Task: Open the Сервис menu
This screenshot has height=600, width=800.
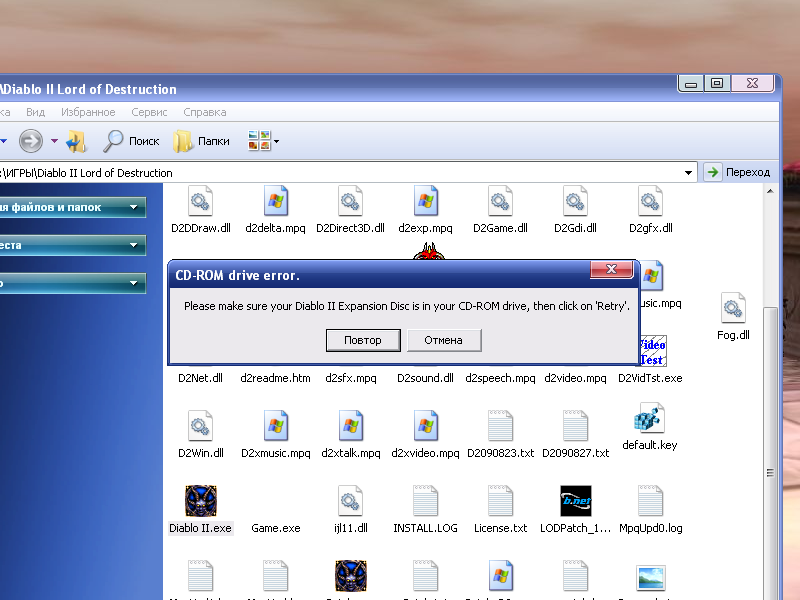Action: coord(149,112)
